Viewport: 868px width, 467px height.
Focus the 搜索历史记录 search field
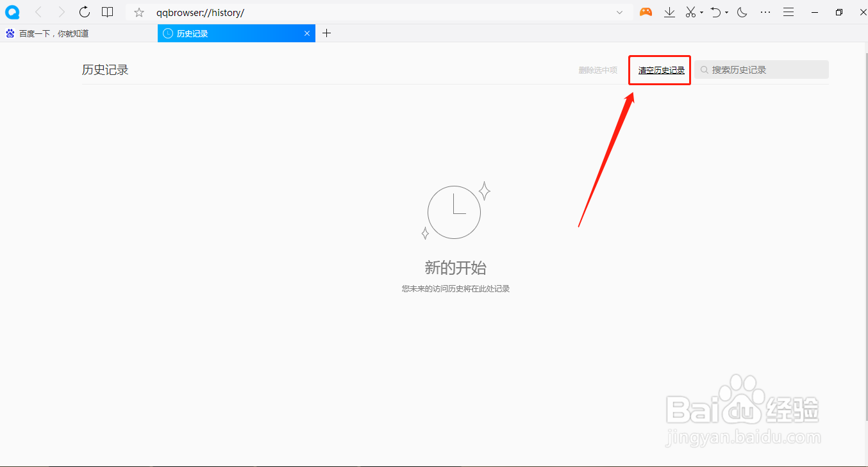click(x=762, y=70)
